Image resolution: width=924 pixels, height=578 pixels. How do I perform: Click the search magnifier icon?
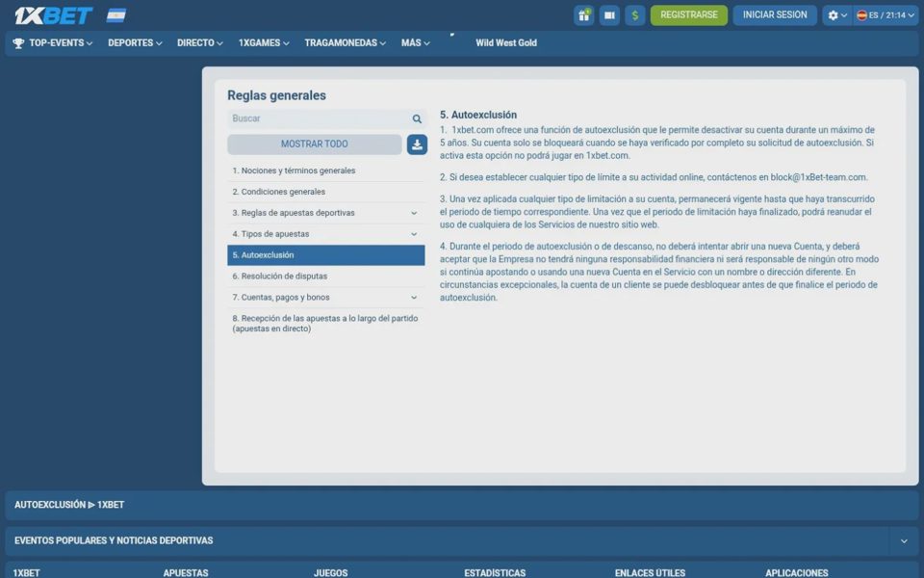pyautogui.click(x=417, y=119)
